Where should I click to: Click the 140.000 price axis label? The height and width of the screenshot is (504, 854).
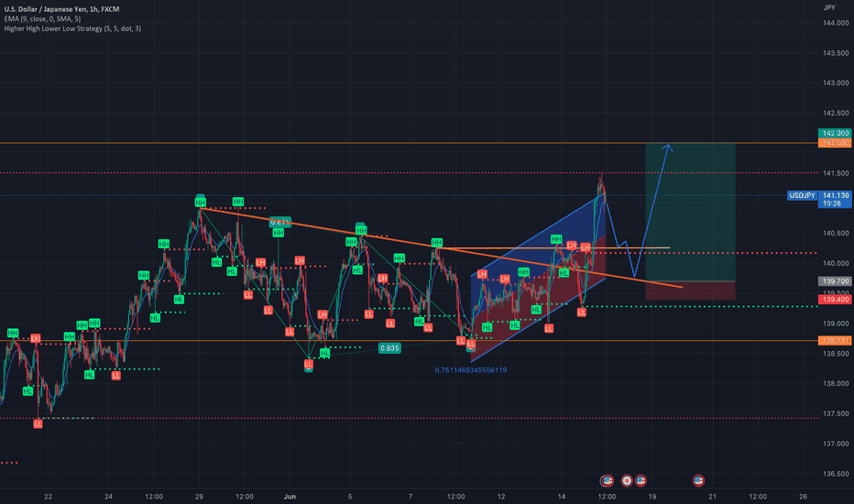point(836,263)
